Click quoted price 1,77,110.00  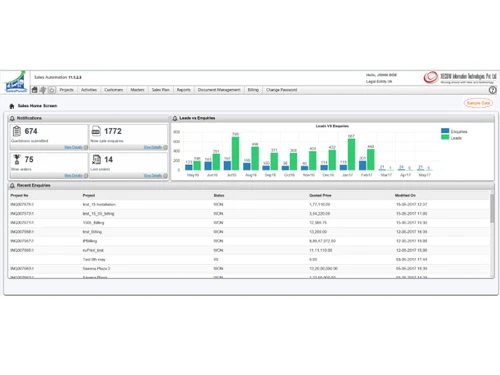(320, 204)
